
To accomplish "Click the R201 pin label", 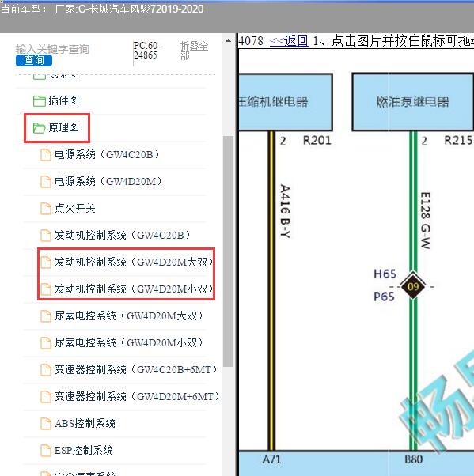I will tap(317, 141).
